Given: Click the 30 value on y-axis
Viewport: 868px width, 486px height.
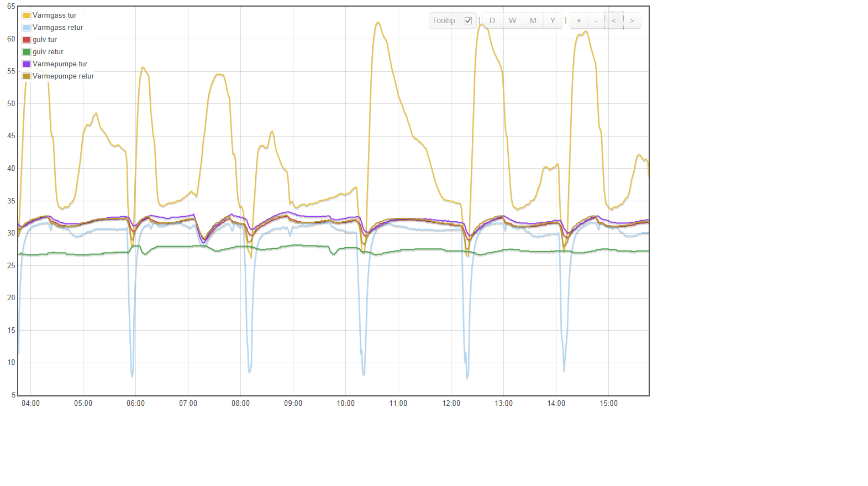Looking at the screenshot, I should pos(11,233).
